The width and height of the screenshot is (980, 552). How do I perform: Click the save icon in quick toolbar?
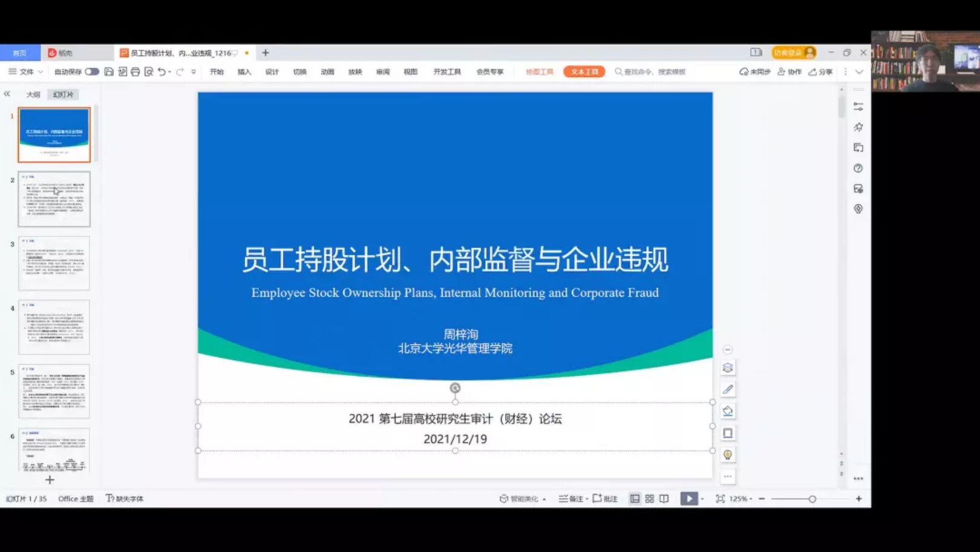coord(109,71)
